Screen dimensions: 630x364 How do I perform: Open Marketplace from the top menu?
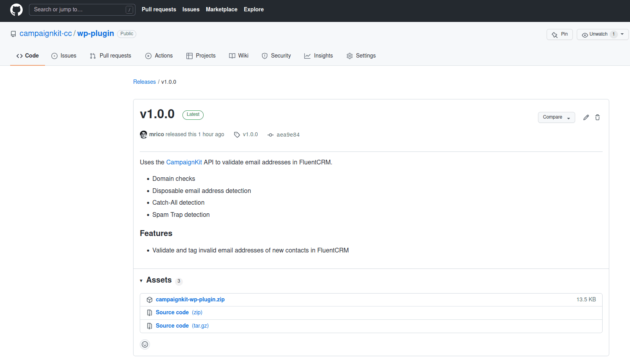(x=222, y=9)
